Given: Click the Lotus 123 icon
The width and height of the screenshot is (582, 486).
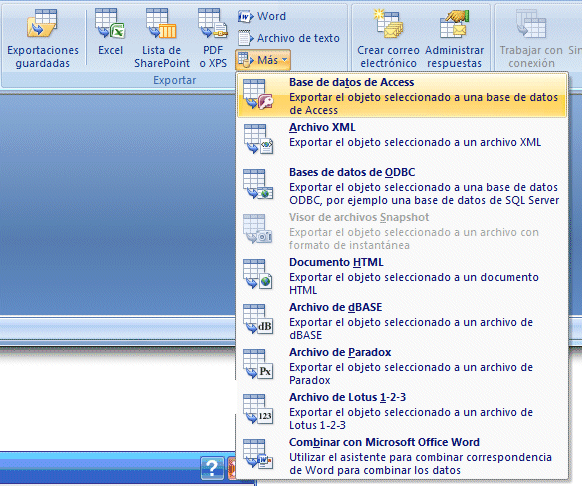Looking at the screenshot, I should (x=258, y=409).
